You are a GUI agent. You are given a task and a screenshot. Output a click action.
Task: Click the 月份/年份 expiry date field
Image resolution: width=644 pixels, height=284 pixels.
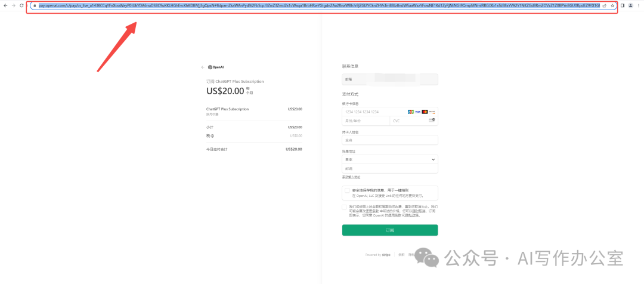coord(365,121)
